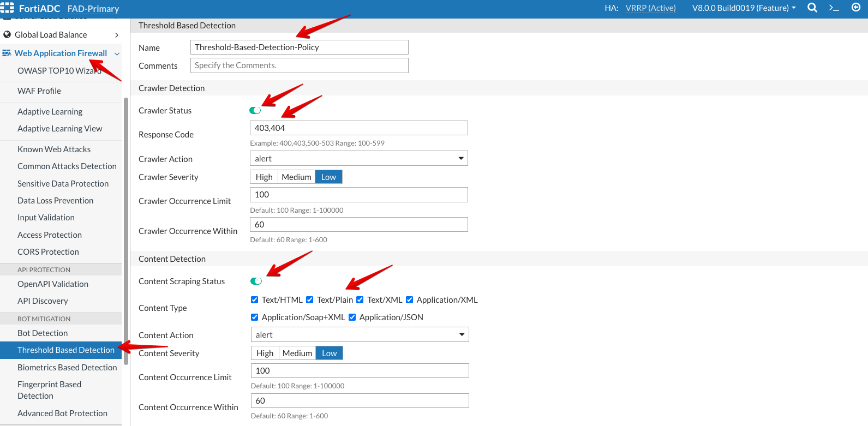Uncheck the Application/JSON checkbox

click(352, 317)
